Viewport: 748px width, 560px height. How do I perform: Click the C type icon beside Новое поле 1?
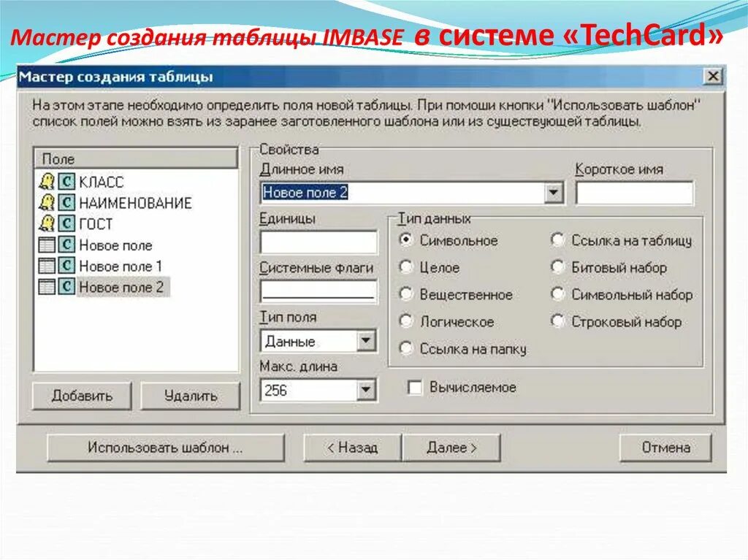click(x=66, y=266)
